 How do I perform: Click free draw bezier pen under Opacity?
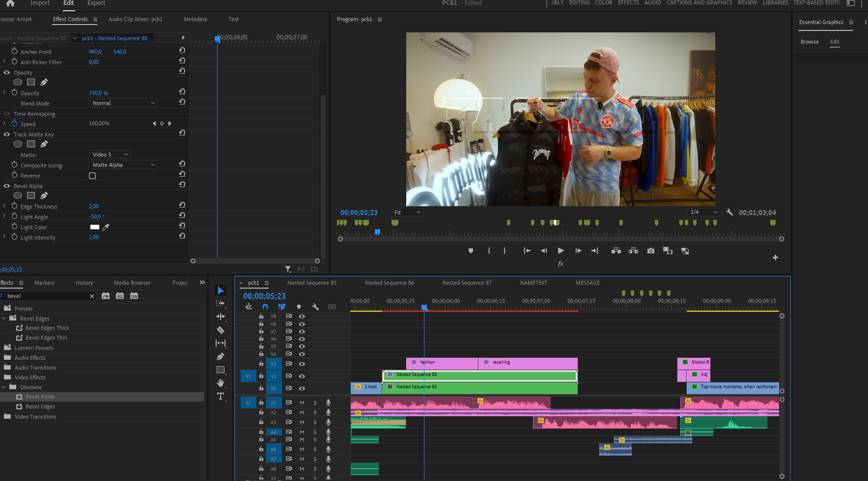coord(44,82)
